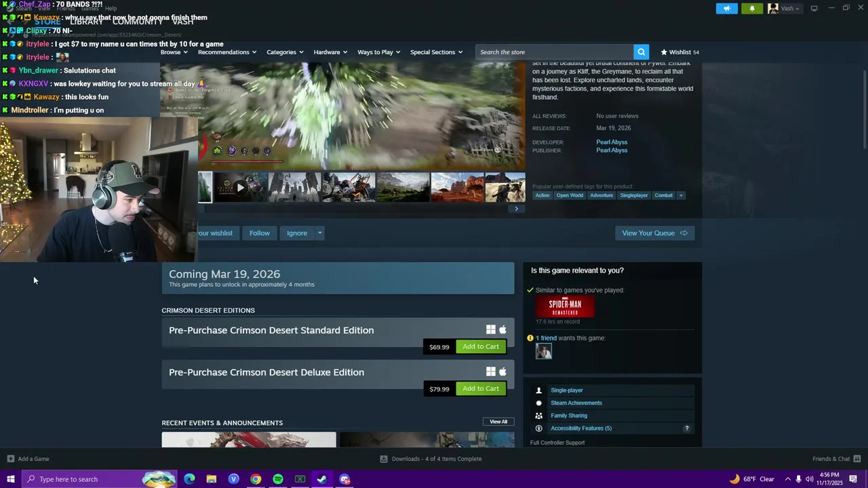Click the friend avatar who wants this game
The height and width of the screenshot is (488, 868).
(543, 351)
